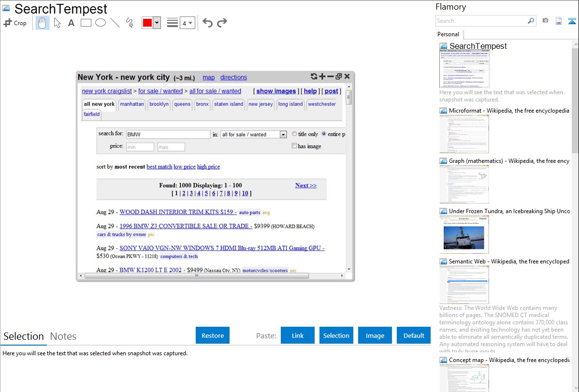Paste the Selection
Image resolution: width=579 pixels, height=392 pixels.
pos(336,335)
